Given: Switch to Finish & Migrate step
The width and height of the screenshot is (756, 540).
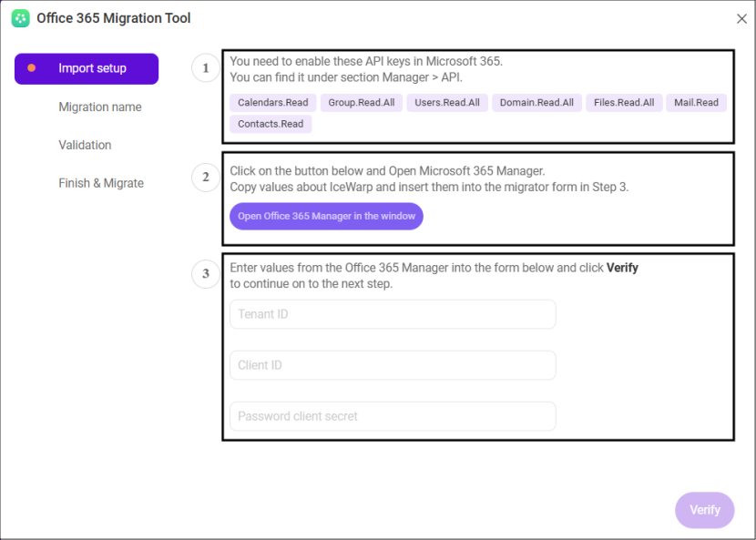Looking at the screenshot, I should (x=101, y=183).
